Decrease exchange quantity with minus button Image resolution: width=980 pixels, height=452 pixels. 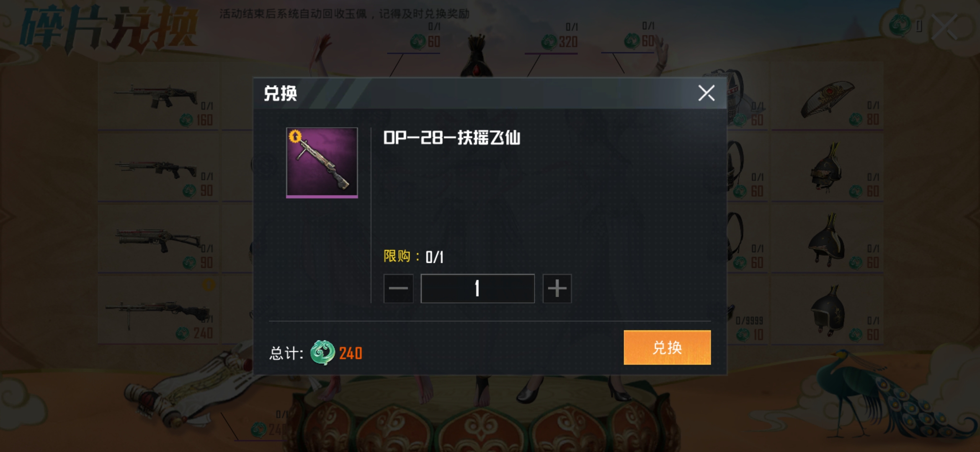[398, 288]
